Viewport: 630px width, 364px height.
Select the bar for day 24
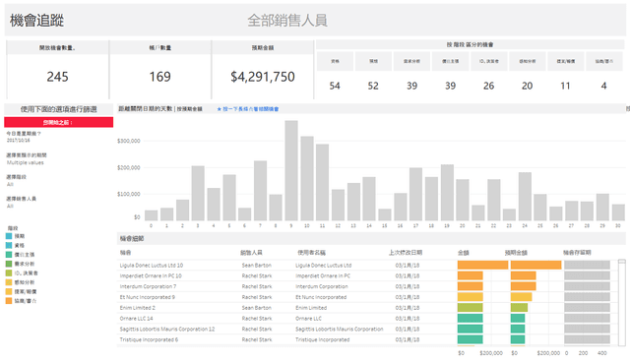[525, 197]
